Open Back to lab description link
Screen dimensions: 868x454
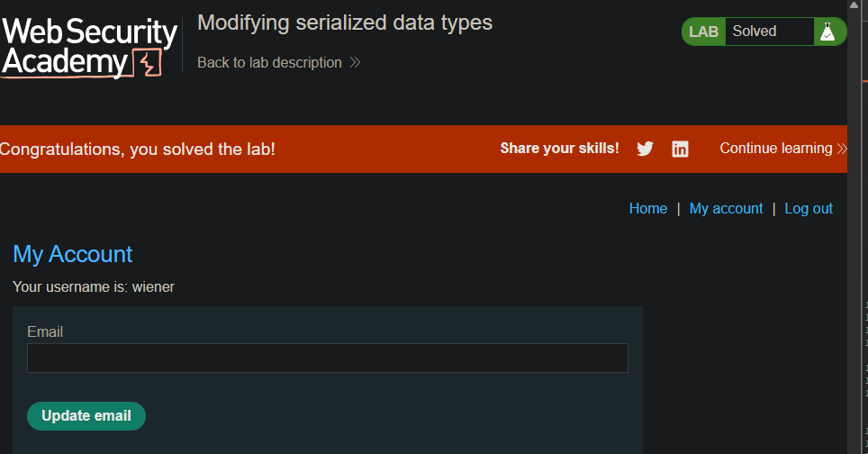click(269, 62)
